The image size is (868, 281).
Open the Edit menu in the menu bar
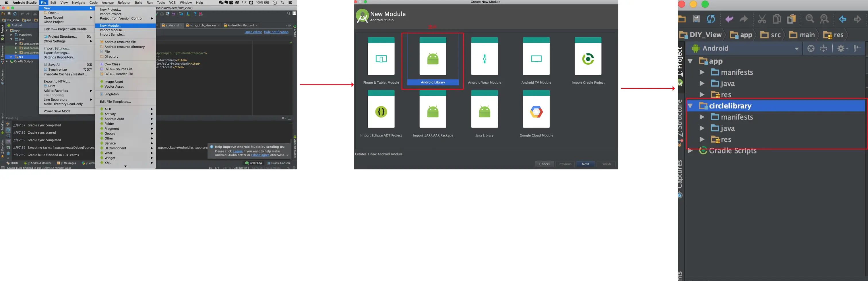click(53, 3)
